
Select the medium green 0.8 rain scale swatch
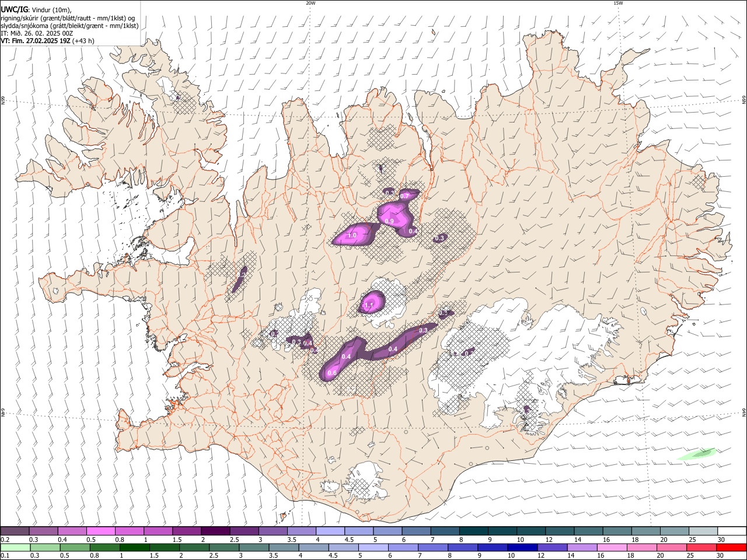105,548
